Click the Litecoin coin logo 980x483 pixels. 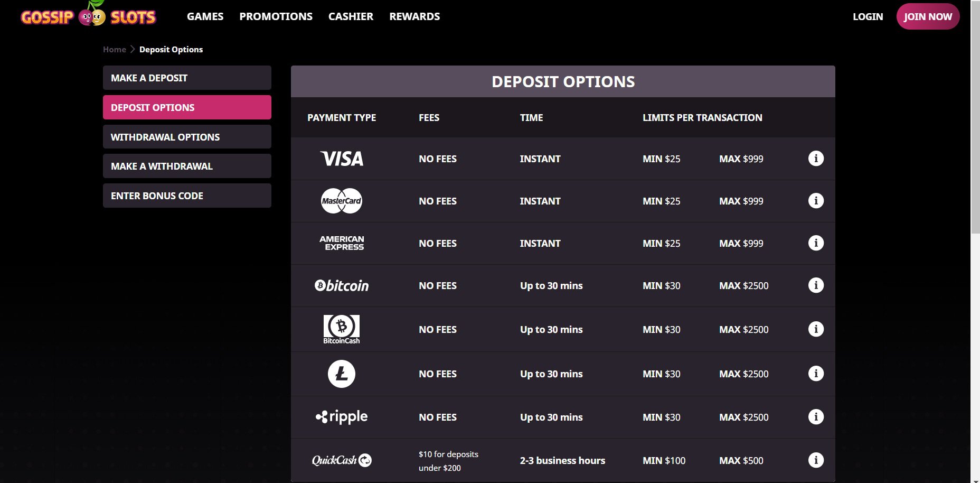[x=342, y=374]
